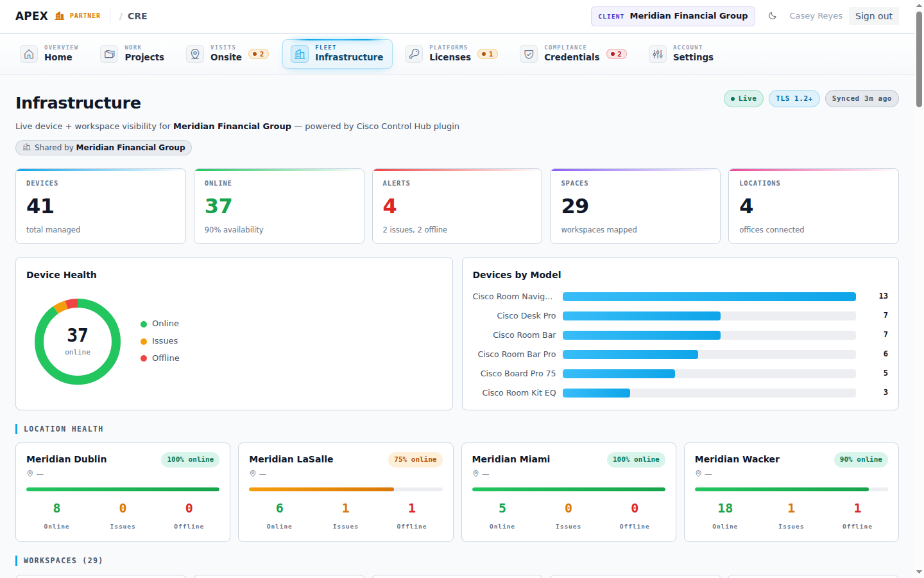Screen dimensions: 924x578
Task: Click the Credentials shield icon
Action: coord(529,54)
